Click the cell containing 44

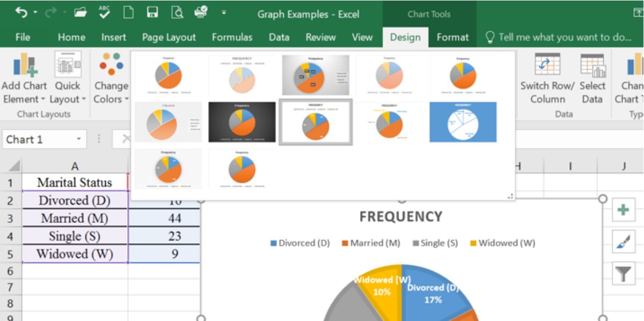[x=164, y=218]
